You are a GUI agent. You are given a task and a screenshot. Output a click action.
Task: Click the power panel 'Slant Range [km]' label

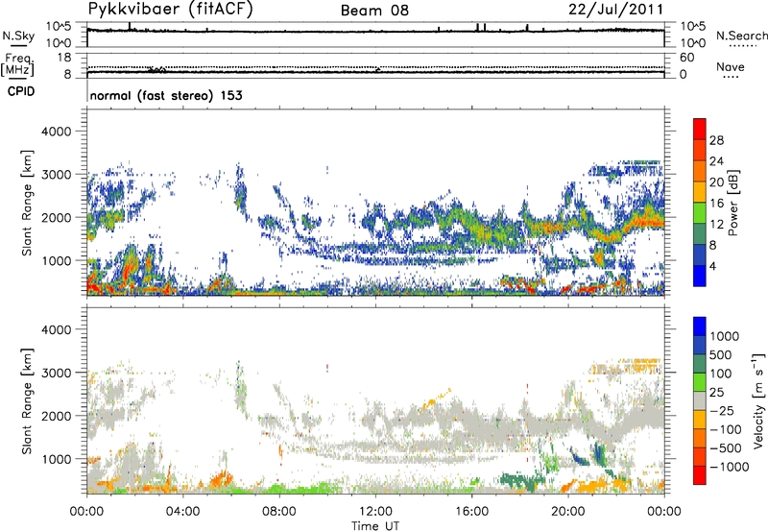click(x=26, y=204)
